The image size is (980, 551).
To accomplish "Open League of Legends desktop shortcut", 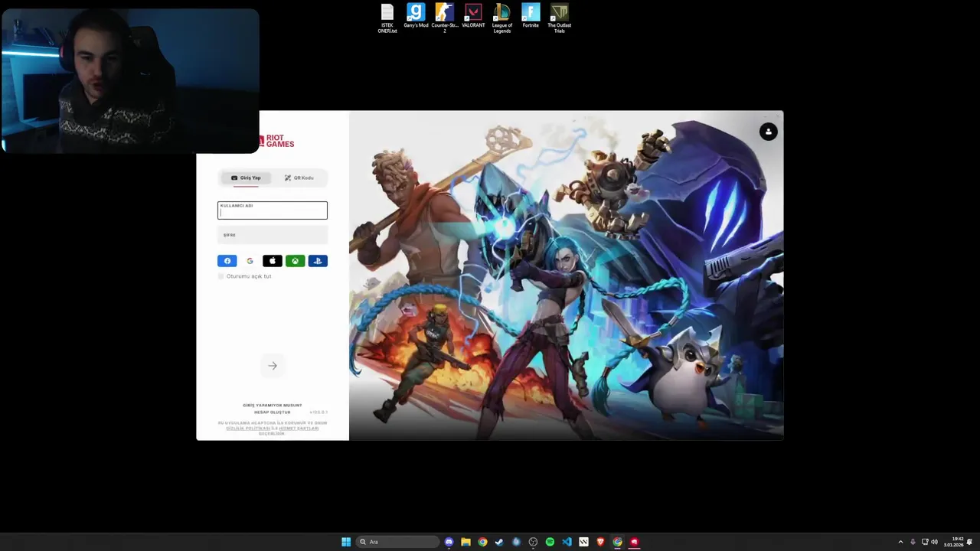I will (502, 18).
